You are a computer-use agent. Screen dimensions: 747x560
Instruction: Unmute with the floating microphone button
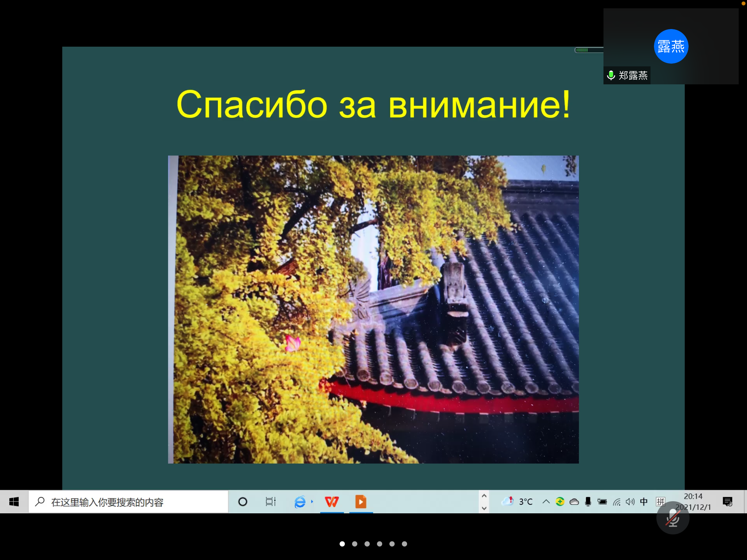pyautogui.click(x=673, y=518)
